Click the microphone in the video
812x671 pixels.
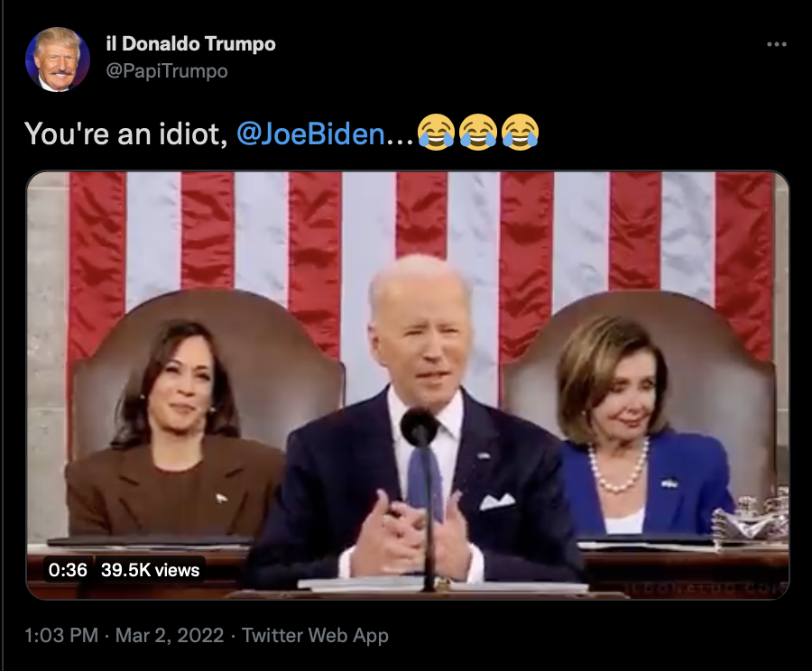[x=420, y=427]
